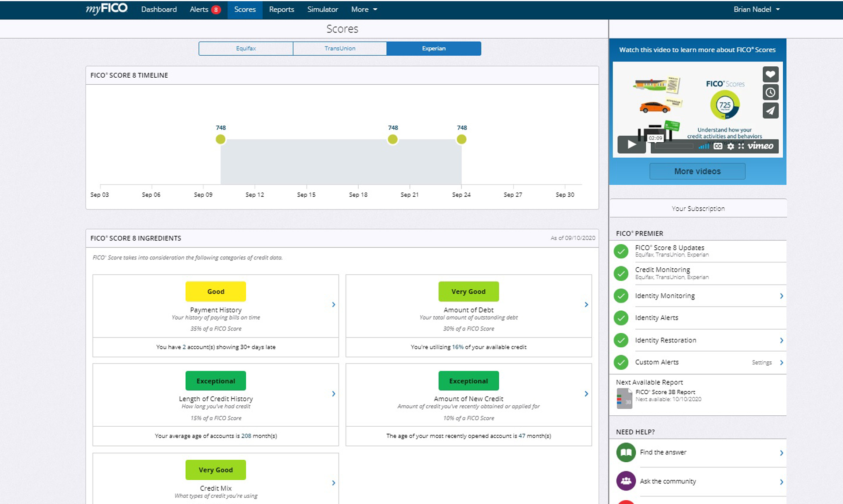Adjust the video volume bars
The height and width of the screenshot is (504, 843).
pyautogui.click(x=704, y=146)
